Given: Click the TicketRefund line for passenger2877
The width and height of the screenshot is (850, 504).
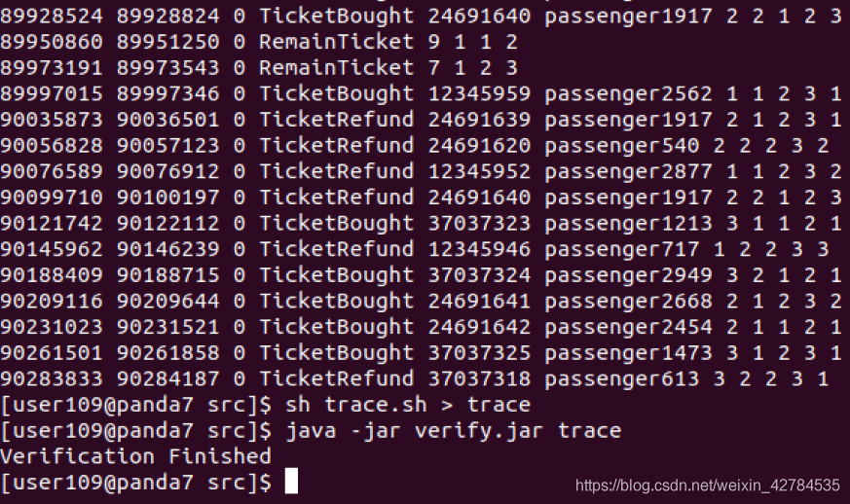Looking at the screenshot, I should (x=422, y=170).
